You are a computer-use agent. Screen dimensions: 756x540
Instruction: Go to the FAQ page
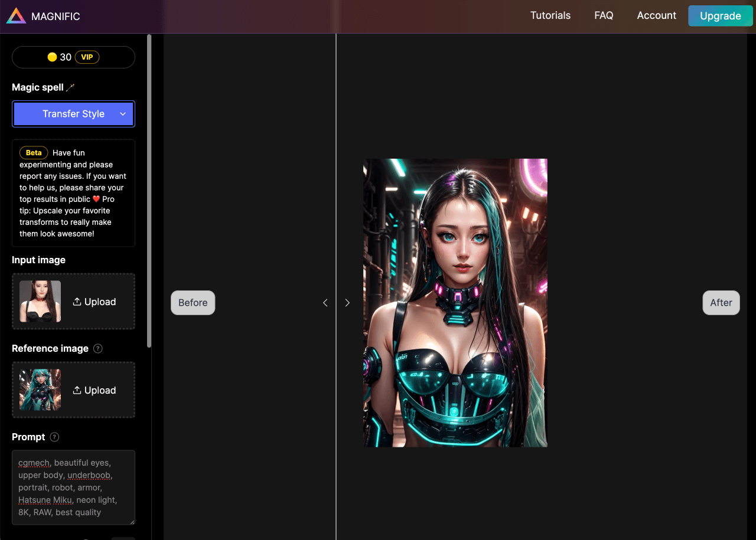(604, 16)
